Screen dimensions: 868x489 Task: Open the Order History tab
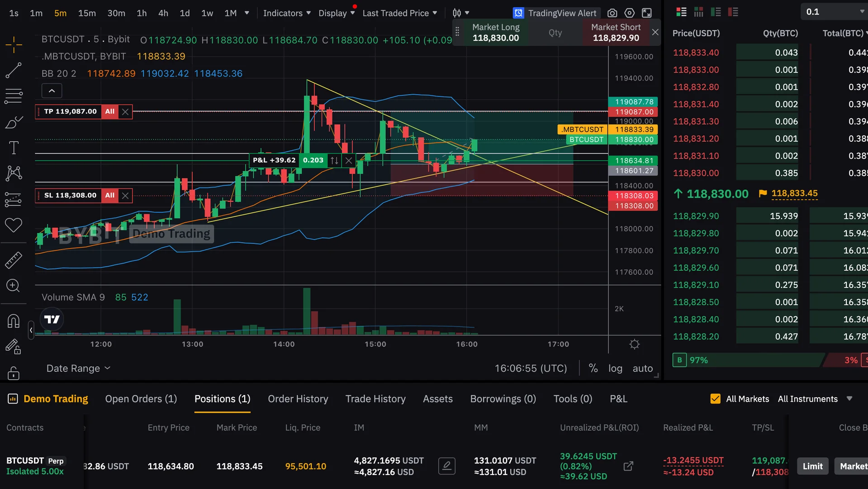click(x=298, y=399)
